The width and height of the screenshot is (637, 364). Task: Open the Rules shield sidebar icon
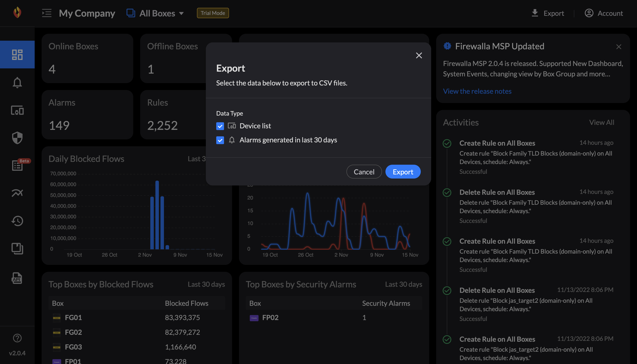(17, 138)
